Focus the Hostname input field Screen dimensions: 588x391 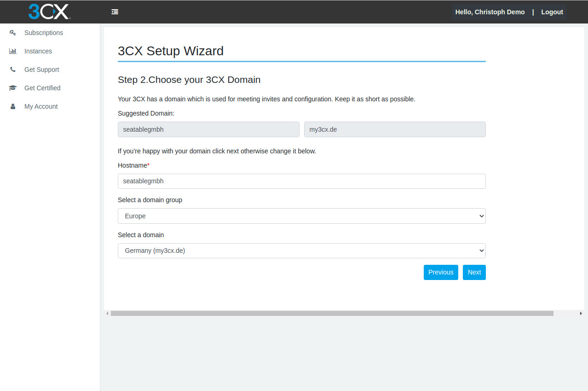pyautogui.click(x=302, y=181)
